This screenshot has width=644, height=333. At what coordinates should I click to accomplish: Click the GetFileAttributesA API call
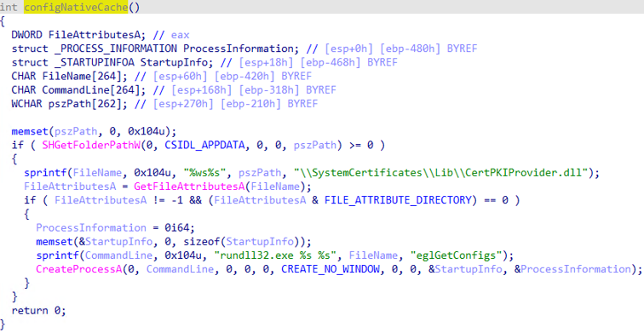coord(190,187)
